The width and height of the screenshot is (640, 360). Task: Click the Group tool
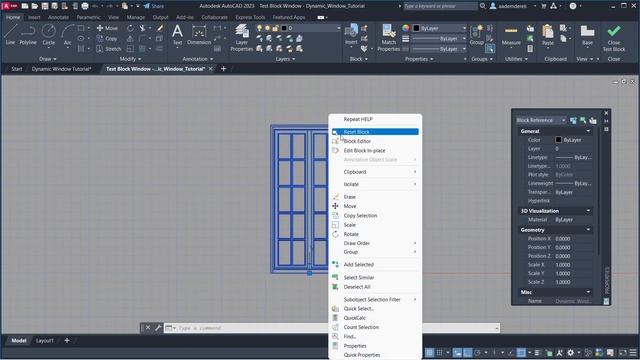[x=476, y=34]
